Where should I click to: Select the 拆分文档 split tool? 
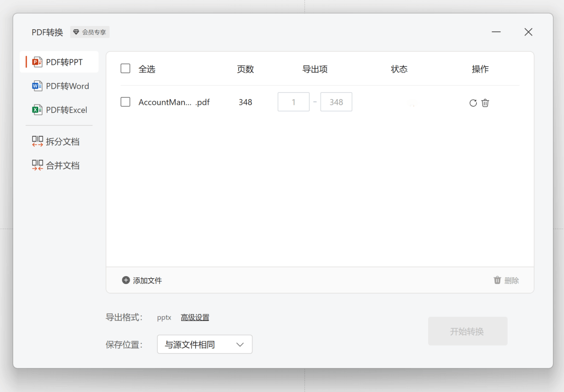[55, 141]
